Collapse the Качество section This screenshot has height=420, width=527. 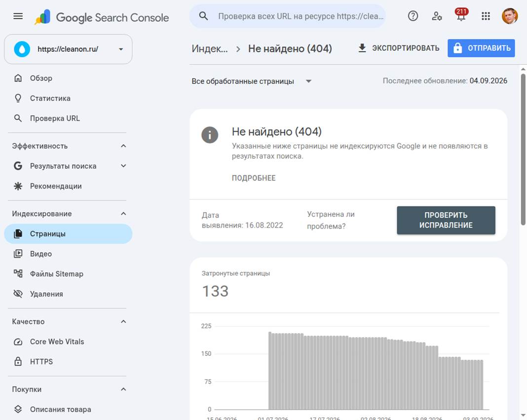click(123, 321)
